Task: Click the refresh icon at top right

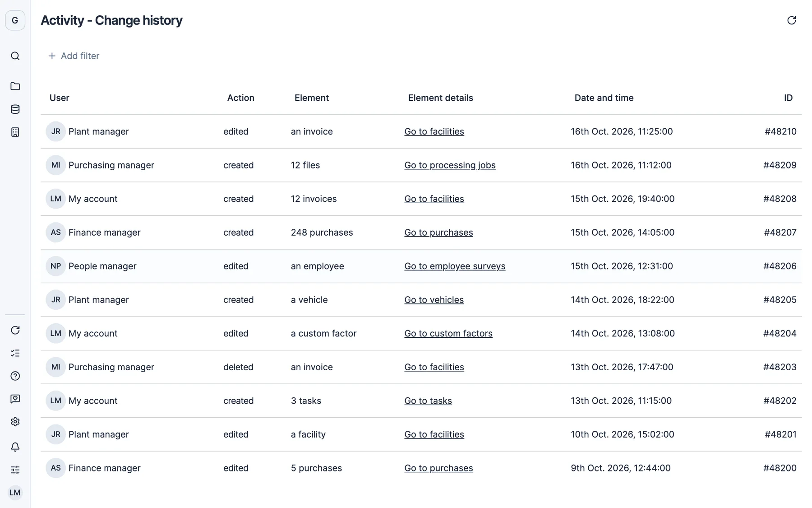Action: point(791,20)
